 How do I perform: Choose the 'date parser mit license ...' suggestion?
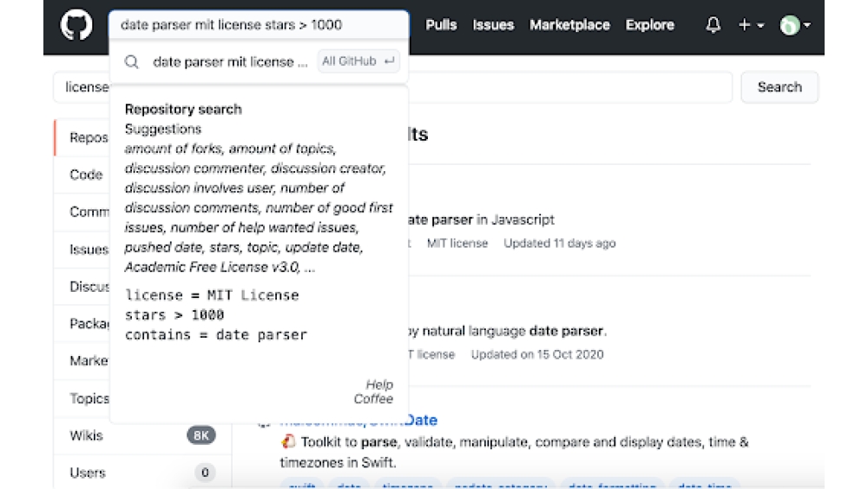pyautogui.click(x=230, y=62)
